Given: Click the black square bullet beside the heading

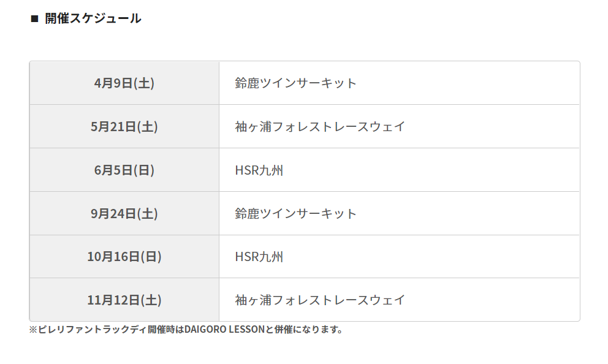Looking at the screenshot, I should point(34,18).
